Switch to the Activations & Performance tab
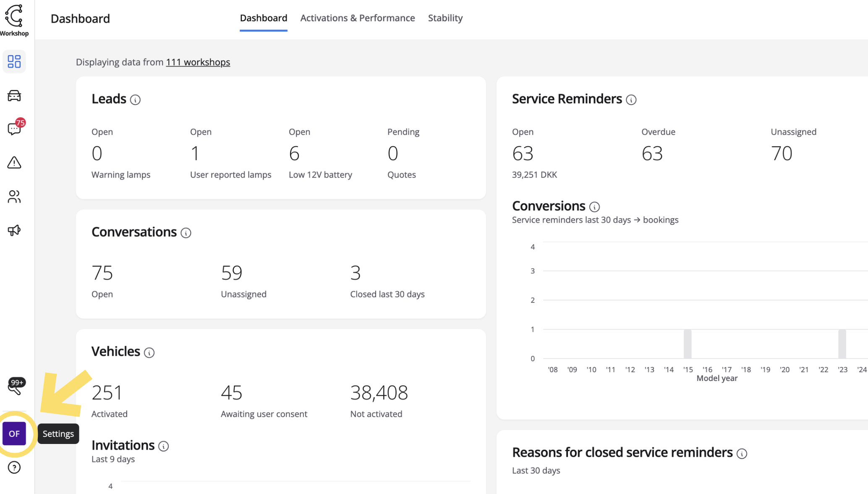868x494 pixels. pyautogui.click(x=358, y=18)
